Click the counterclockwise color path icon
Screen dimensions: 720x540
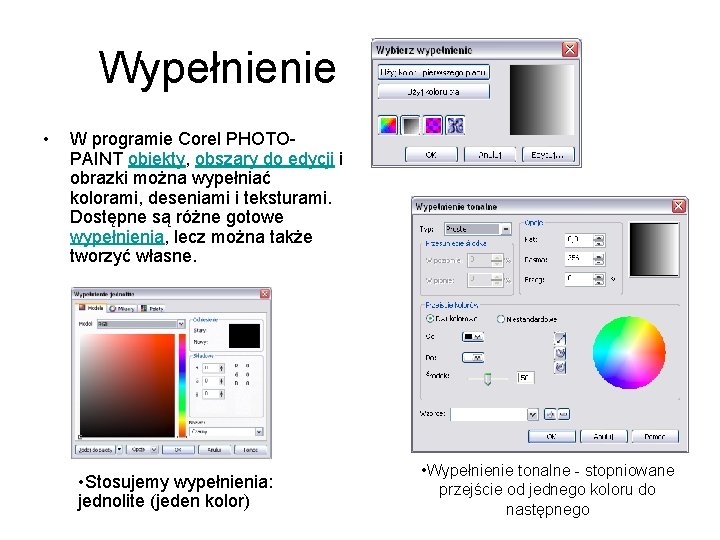(x=560, y=353)
